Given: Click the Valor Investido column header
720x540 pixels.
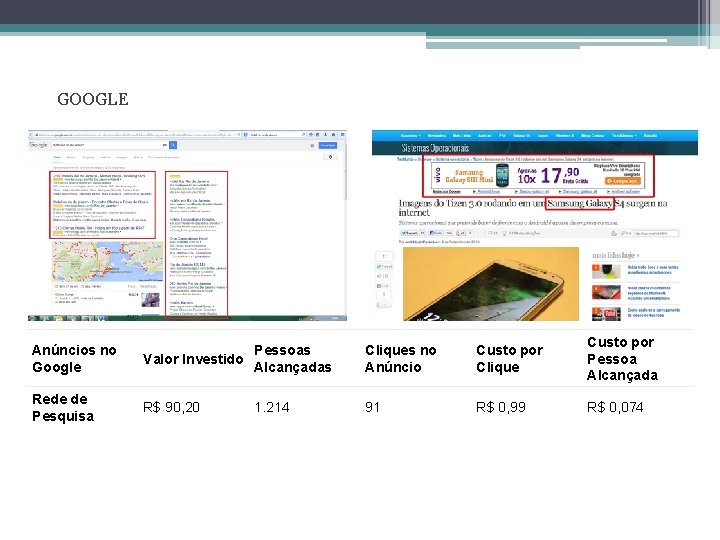Looking at the screenshot, I should tap(193, 359).
